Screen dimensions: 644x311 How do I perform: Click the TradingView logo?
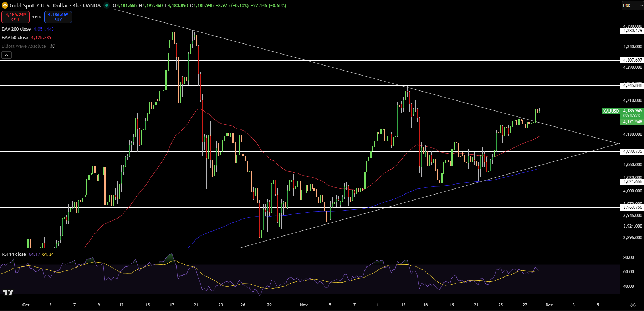[x=8, y=292]
